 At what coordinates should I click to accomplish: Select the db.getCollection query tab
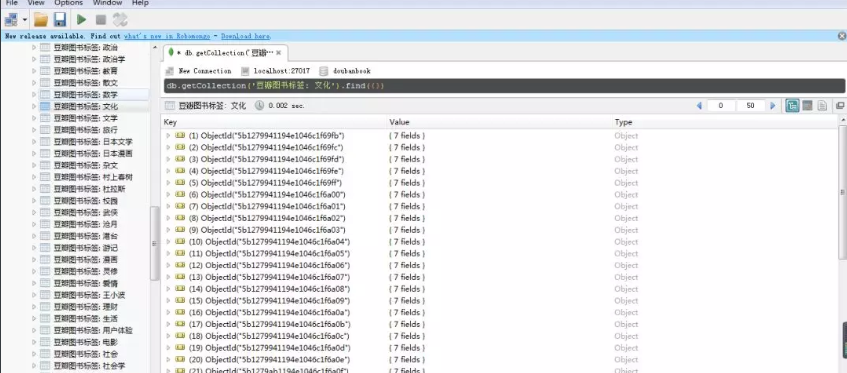225,53
